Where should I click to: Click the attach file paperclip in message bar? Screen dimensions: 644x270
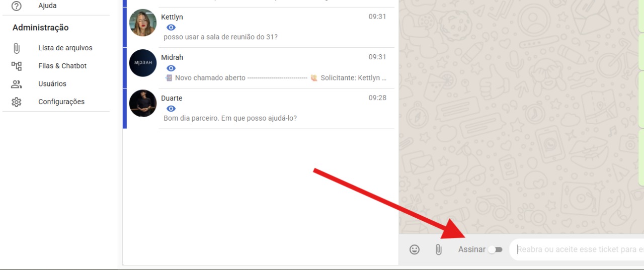point(438,249)
